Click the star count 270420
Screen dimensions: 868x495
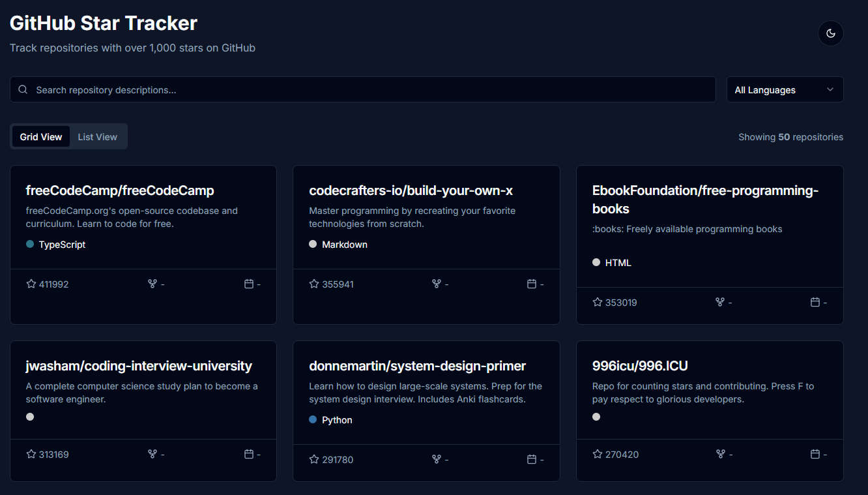coord(622,455)
